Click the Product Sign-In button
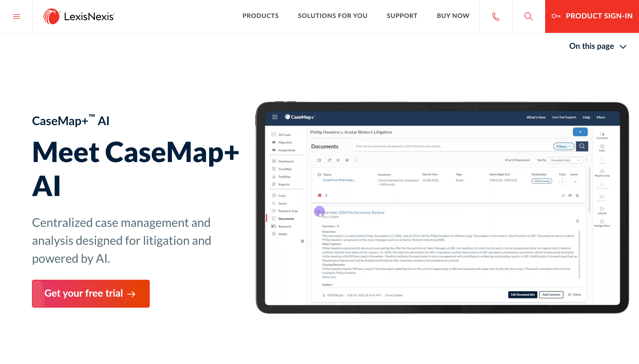The width and height of the screenshot is (639, 364). coord(592,16)
